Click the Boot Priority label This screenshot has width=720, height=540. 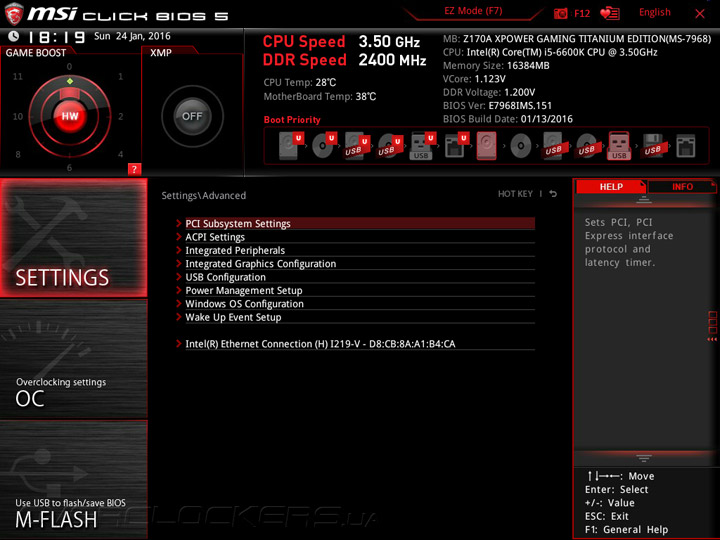[x=292, y=120]
